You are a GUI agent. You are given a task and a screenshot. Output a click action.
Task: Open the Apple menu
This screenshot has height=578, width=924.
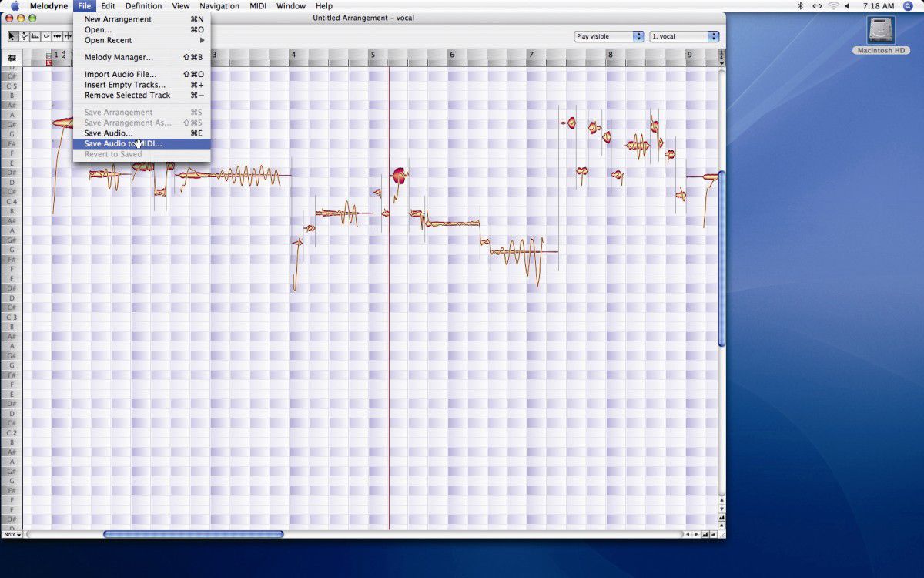pos(15,5)
